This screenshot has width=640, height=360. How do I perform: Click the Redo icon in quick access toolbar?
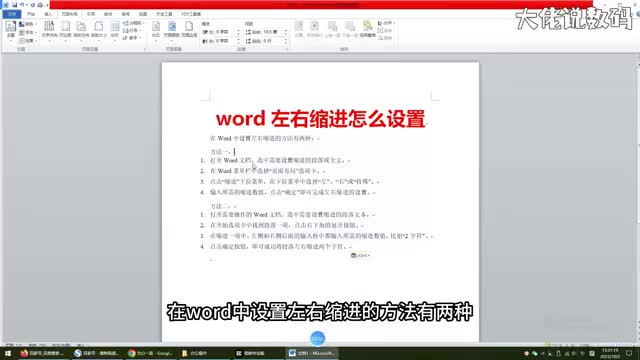(x=33, y=5)
